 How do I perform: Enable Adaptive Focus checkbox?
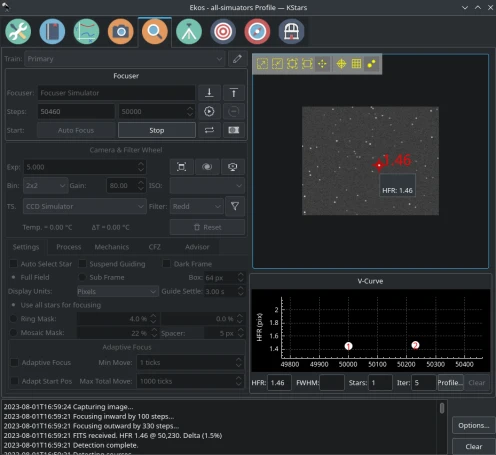15,362
